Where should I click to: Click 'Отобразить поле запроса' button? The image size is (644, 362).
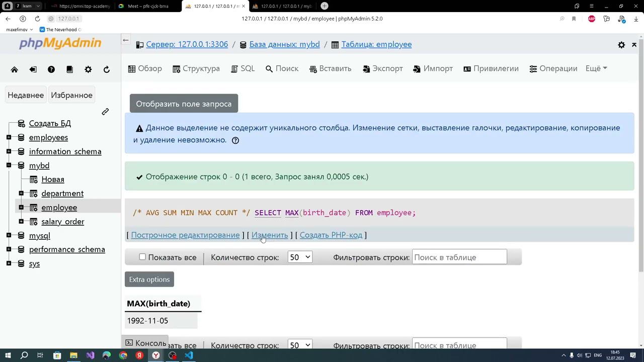pos(184,104)
